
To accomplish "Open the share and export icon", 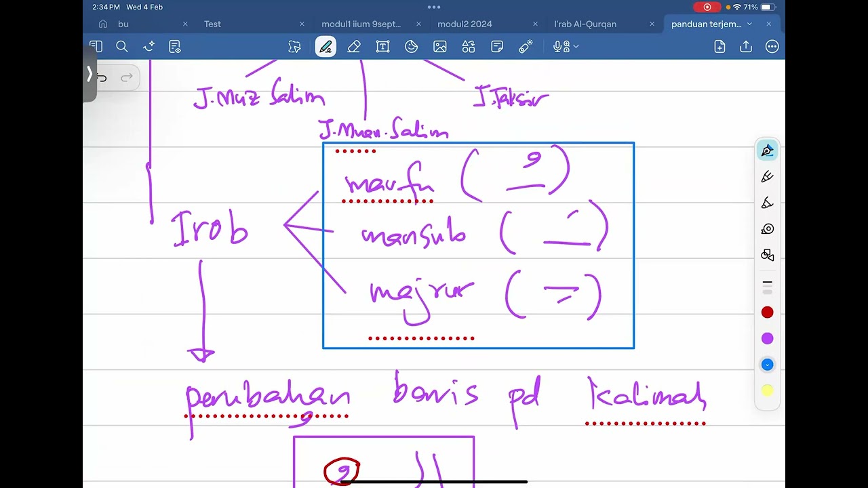I will click(x=746, y=47).
